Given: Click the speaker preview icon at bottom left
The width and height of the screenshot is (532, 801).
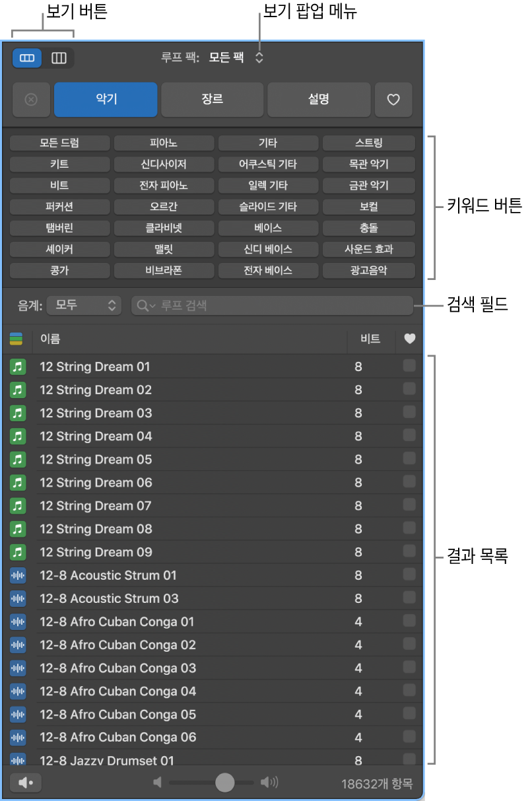Looking at the screenshot, I should point(26,783).
